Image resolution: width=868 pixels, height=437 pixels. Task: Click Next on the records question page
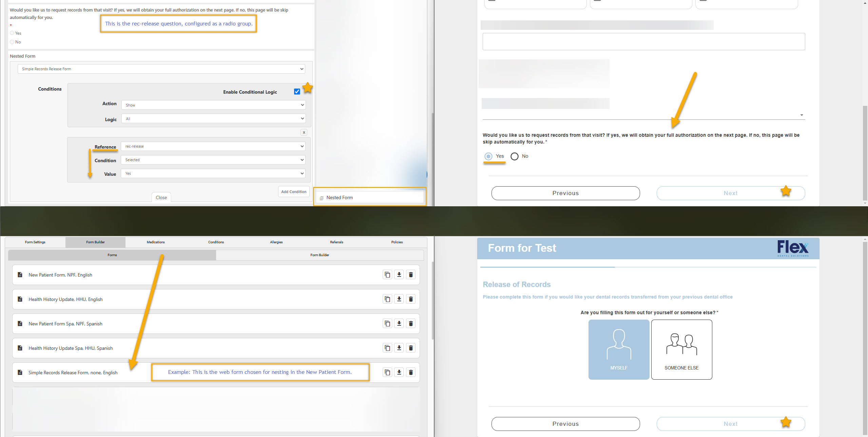click(x=731, y=193)
